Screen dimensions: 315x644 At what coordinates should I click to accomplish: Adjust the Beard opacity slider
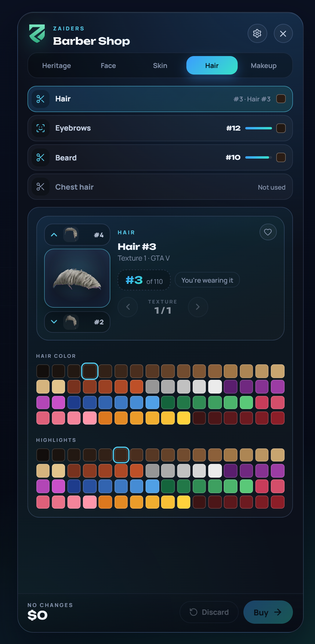259,158
